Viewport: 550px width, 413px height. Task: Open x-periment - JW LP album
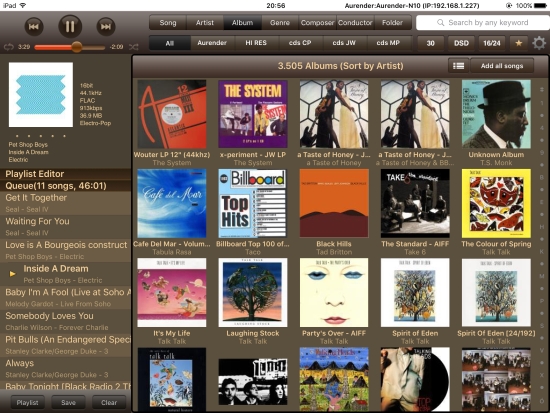253,114
